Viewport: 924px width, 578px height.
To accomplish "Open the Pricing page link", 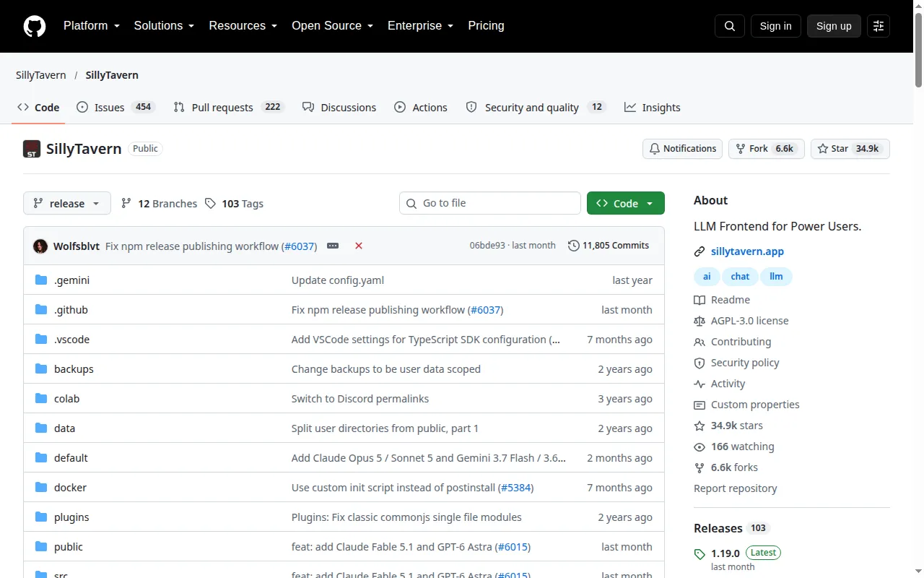I will click(486, 26).
